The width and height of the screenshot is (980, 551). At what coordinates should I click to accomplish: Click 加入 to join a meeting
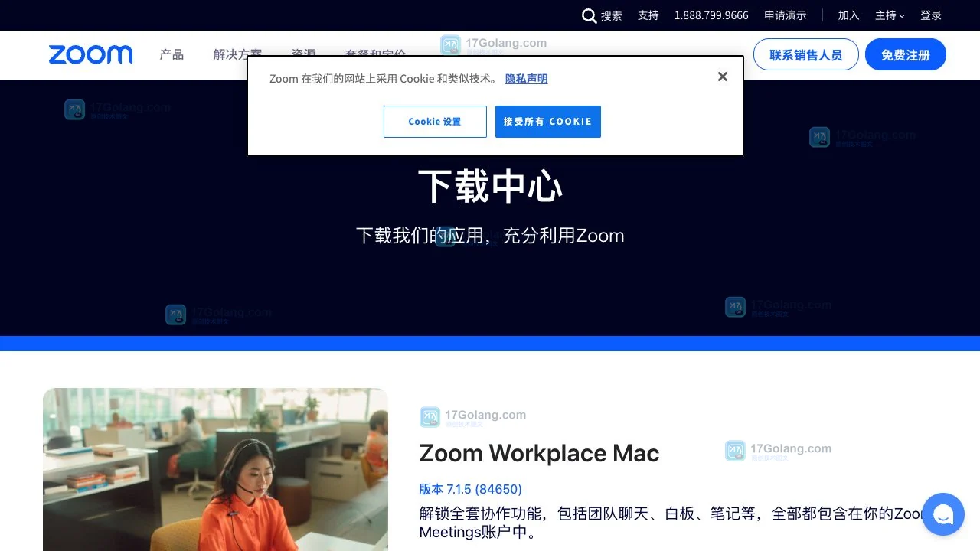(848, 15)
